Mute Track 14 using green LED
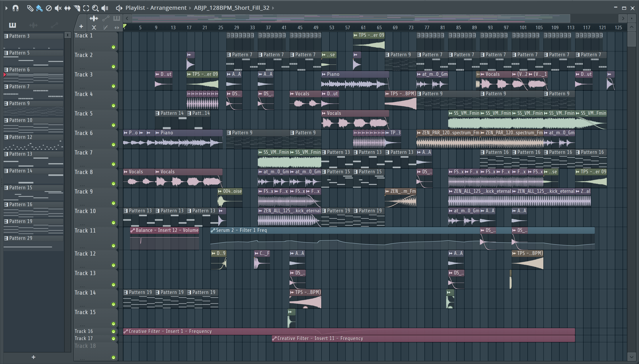Viewport: 639px width, 364px height. coord(113,304)
